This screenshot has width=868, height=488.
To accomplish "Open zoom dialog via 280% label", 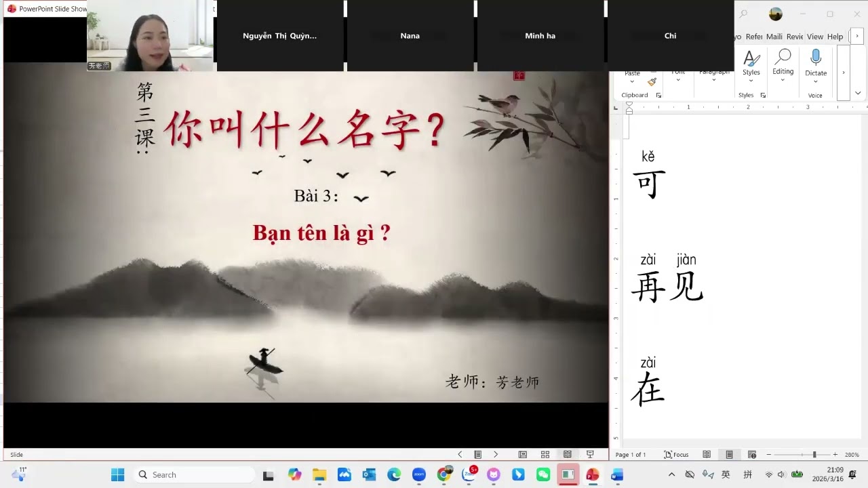I will tap(852, 455).
